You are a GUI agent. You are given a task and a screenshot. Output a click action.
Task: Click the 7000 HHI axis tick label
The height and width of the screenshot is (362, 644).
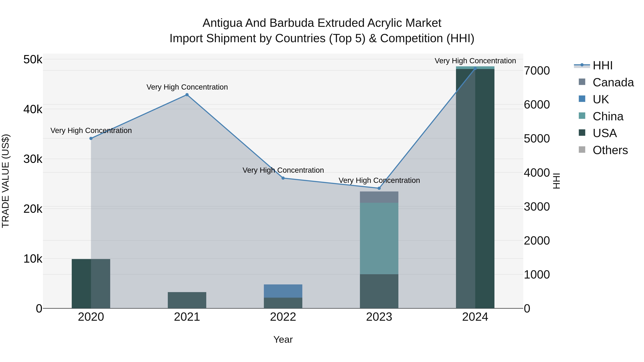point(537,71)
